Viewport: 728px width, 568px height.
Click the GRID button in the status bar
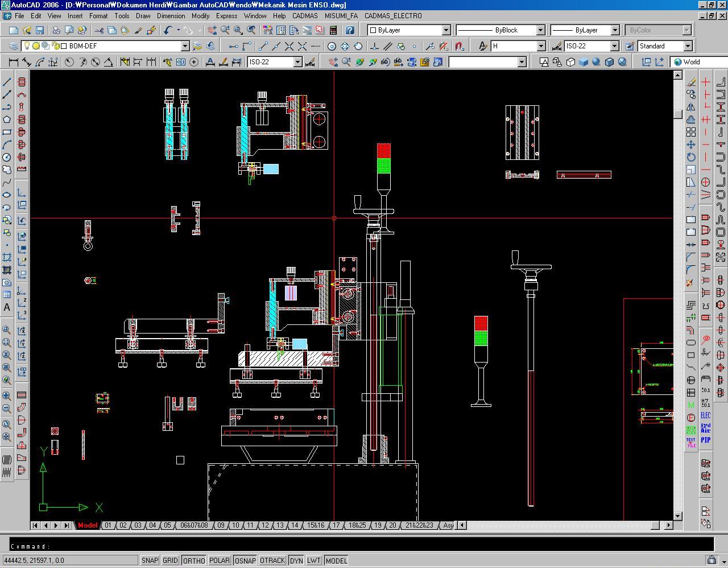coord(171,560)
